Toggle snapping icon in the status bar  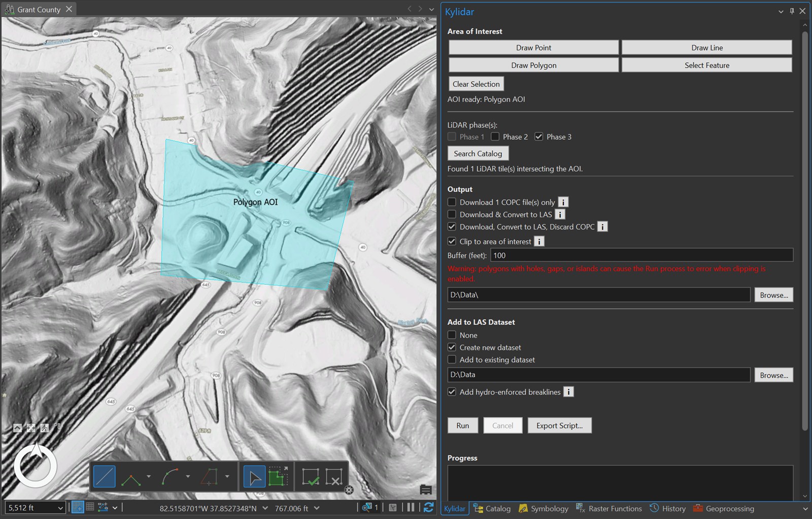pyautogui.click(x=78, y=507)
